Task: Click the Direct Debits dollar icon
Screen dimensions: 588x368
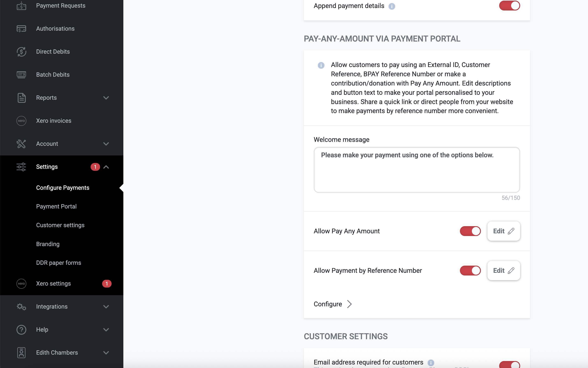Action: tap(21, 52)
